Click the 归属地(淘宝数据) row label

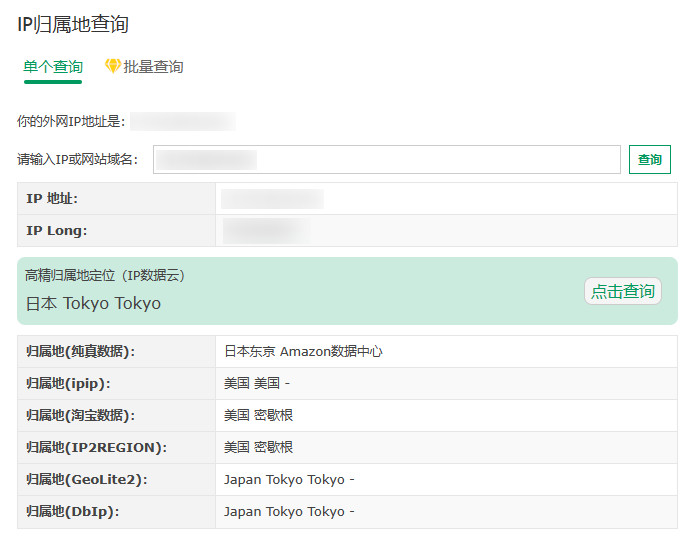click(80, 416)
